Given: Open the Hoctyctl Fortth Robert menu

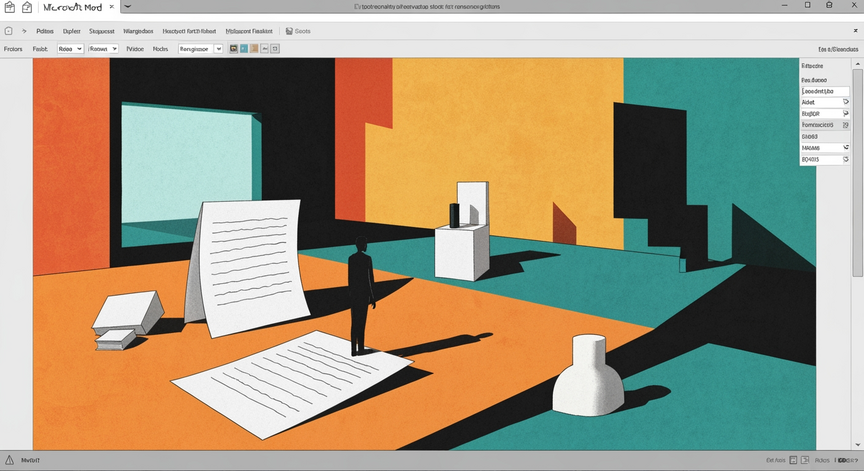Looking at the screenshot, I should coord(189,31).
